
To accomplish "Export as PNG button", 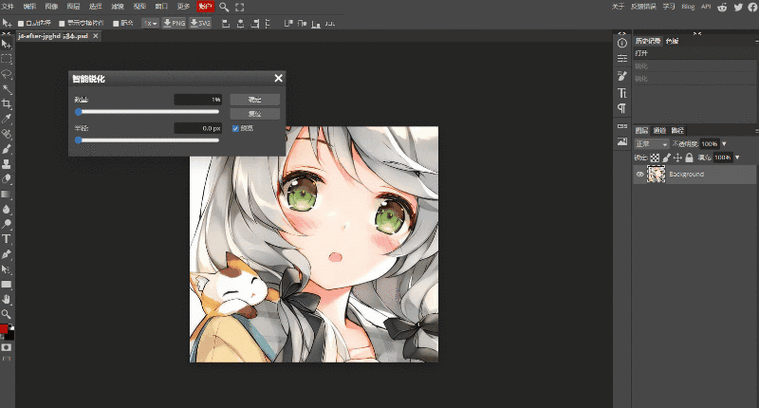I will (x=175, y=22).
